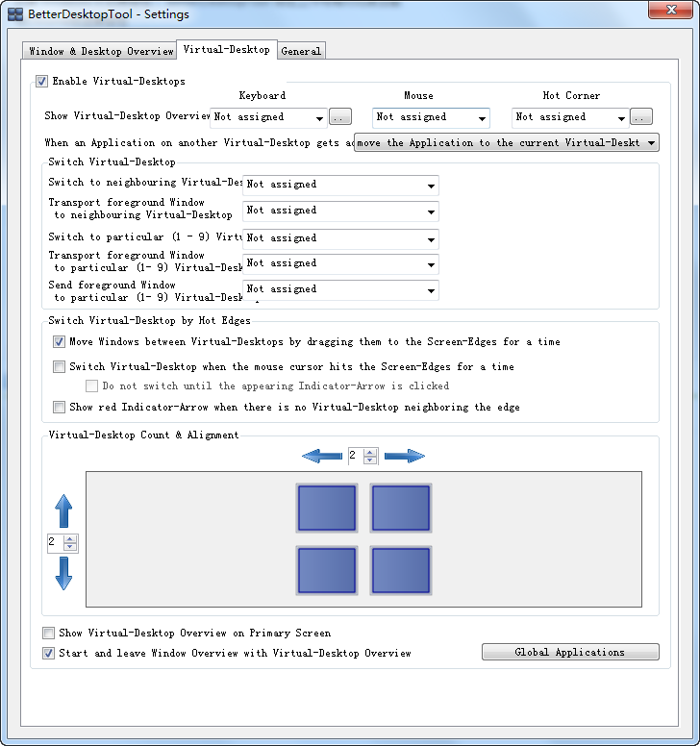Open Keyboard dropdown for Show Virtual-Desktop Overview
The width and height of the screenshot is (700, 746).
[x=268, y=117]
